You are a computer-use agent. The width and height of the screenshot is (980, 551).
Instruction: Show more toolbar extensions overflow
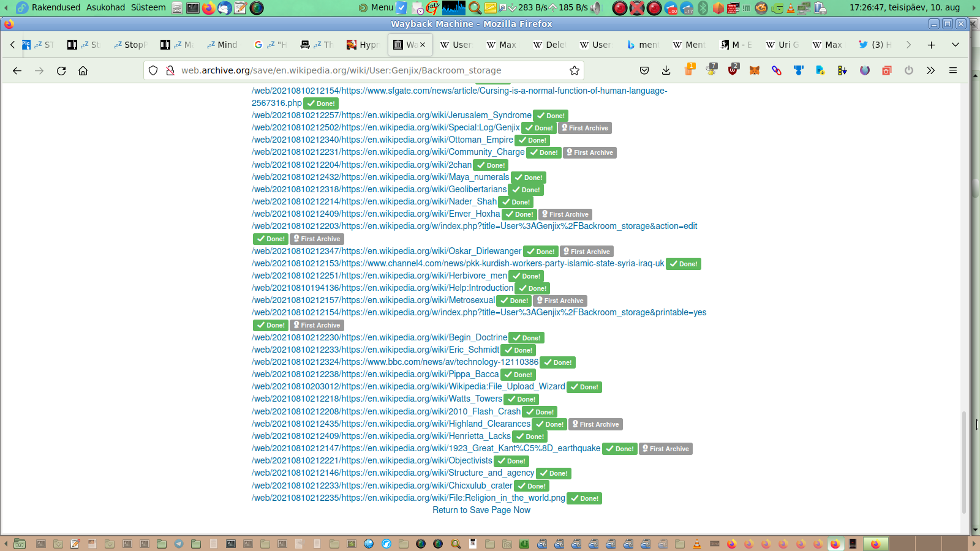click(930, 70)
